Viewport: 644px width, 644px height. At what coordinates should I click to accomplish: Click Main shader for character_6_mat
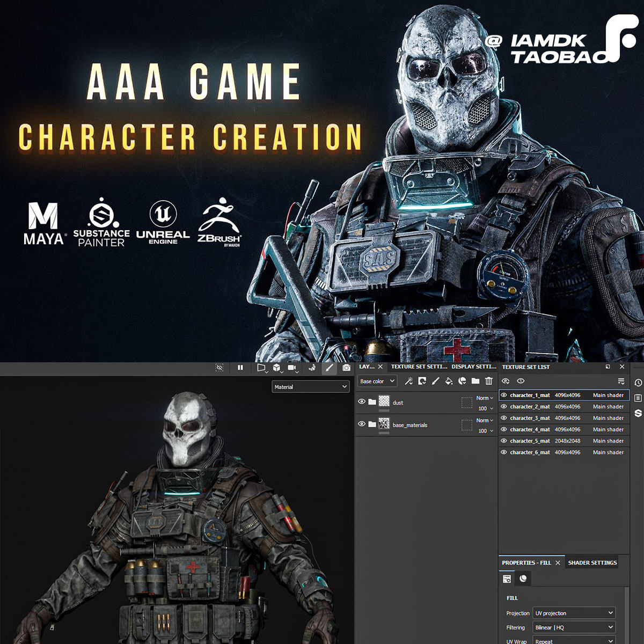(608, 452)
